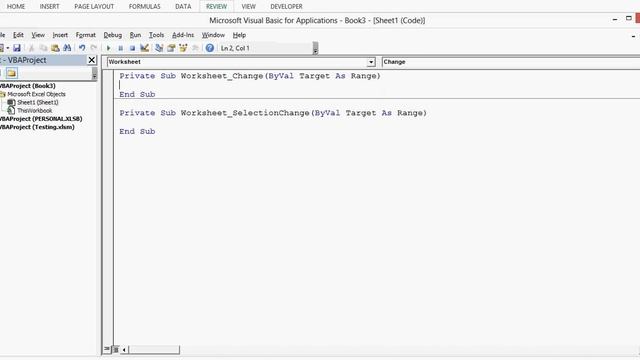640x360 pixels.
Task: Select VBAProject (Testing.xlsm) in the tree
Action: coord(37,127)
